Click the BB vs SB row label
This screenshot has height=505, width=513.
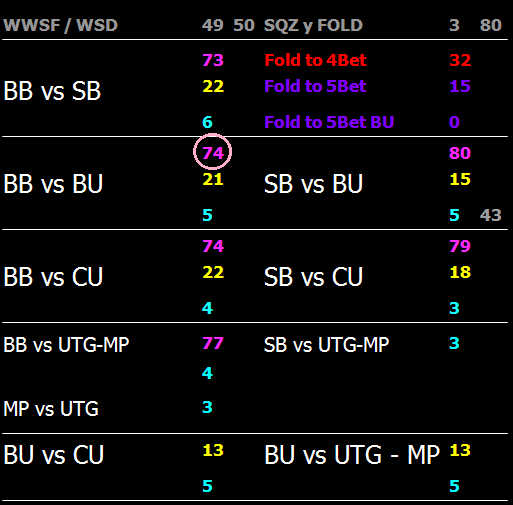pyautogui.click(x=52, y=91)
